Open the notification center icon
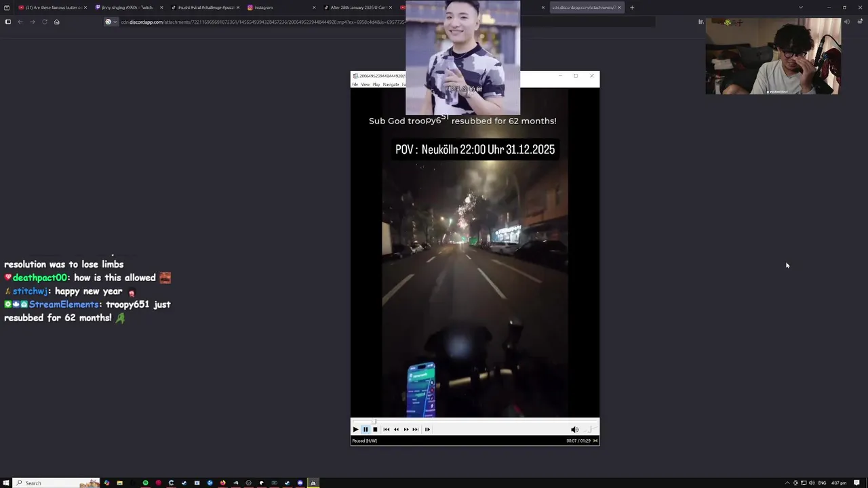This screenshot has width=868, height=488. [x=857, y=483]
